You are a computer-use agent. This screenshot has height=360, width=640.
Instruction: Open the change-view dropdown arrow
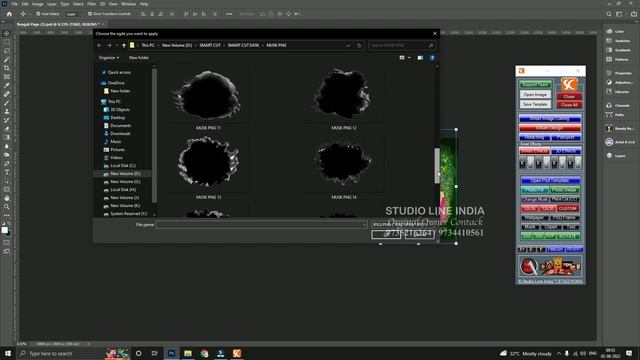coord(409,58)
